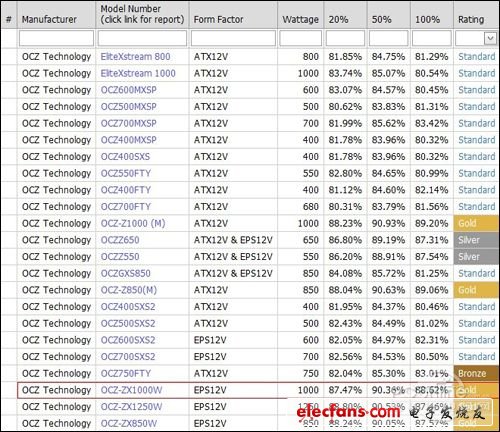
Task: Click the 50% efficiency filter field
Action: tap(388, 38)
